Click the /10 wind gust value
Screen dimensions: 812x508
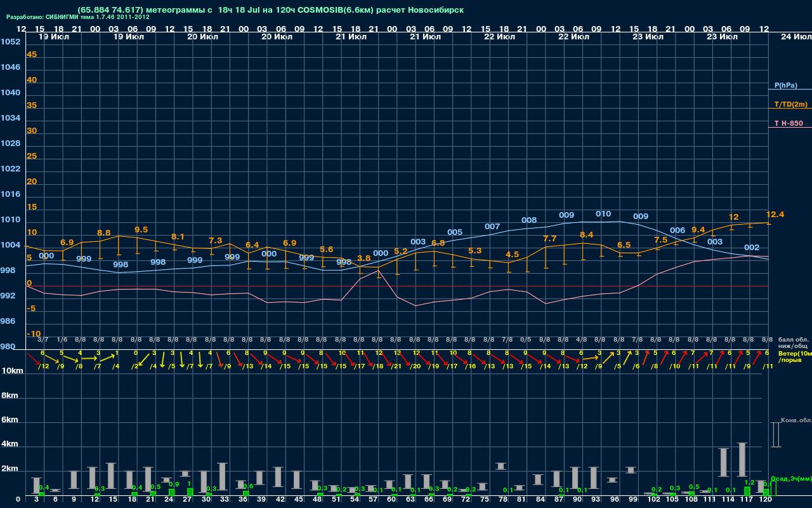pos(674,366)
